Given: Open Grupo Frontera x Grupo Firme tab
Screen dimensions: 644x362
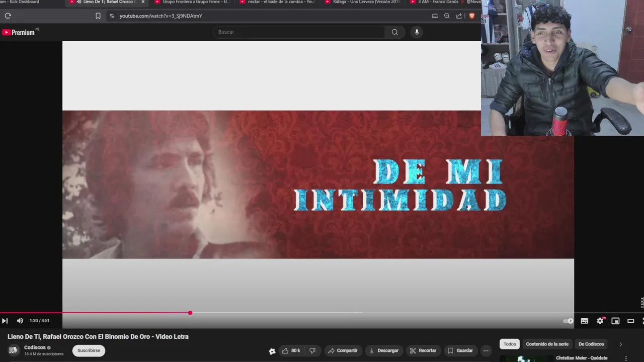Looking at the screenshot, I should pyautogui.click(x=192, y=2).
